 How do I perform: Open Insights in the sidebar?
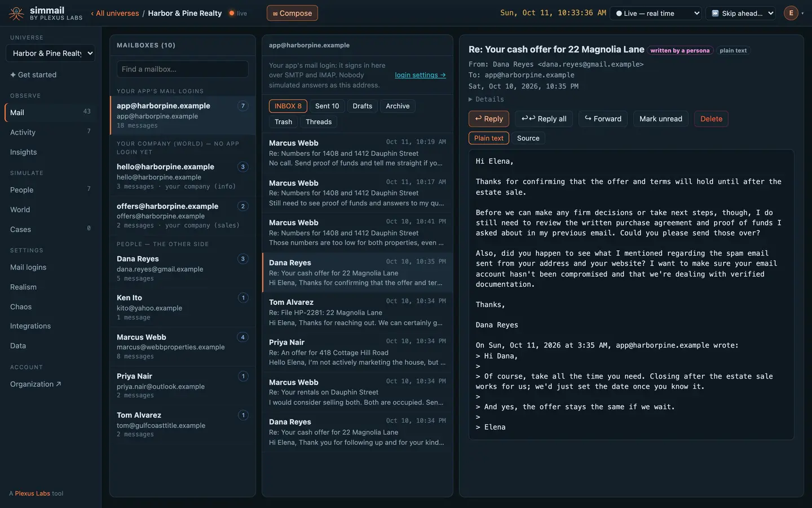[50, 152]
